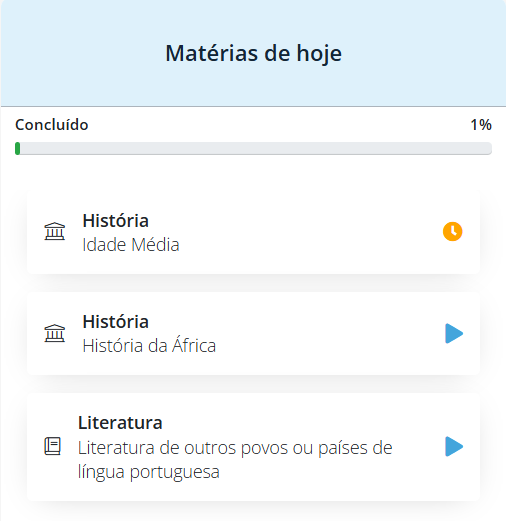Open the História Idade Média card
506x521 pixels.
pos(253,232)
